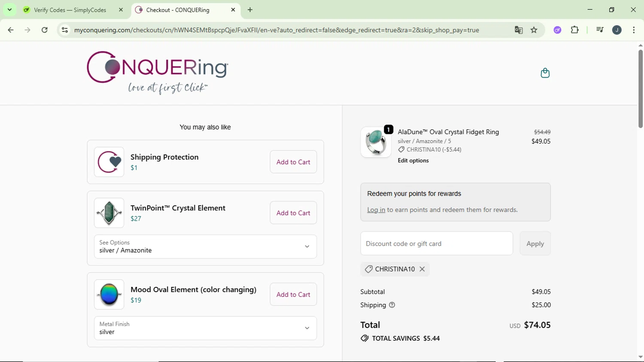The width and height of the screenshot is (644, 362).
Task: Click the scrollbar down arrow
Action: tap(640, 357)
